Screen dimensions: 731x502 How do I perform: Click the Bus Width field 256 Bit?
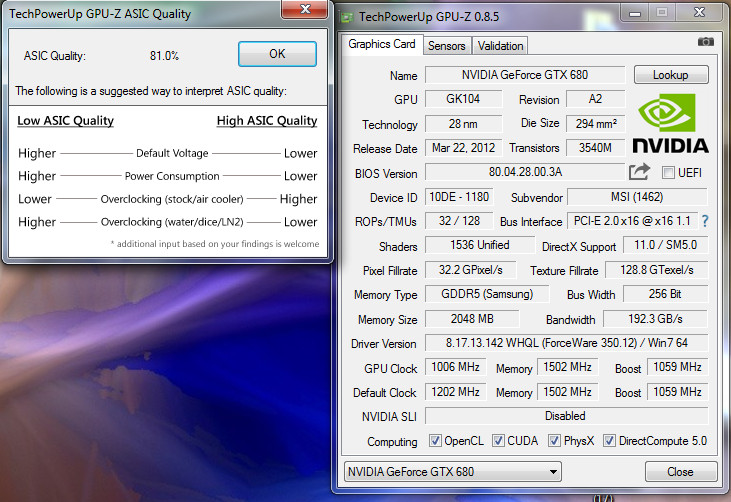tap(665, 294)
